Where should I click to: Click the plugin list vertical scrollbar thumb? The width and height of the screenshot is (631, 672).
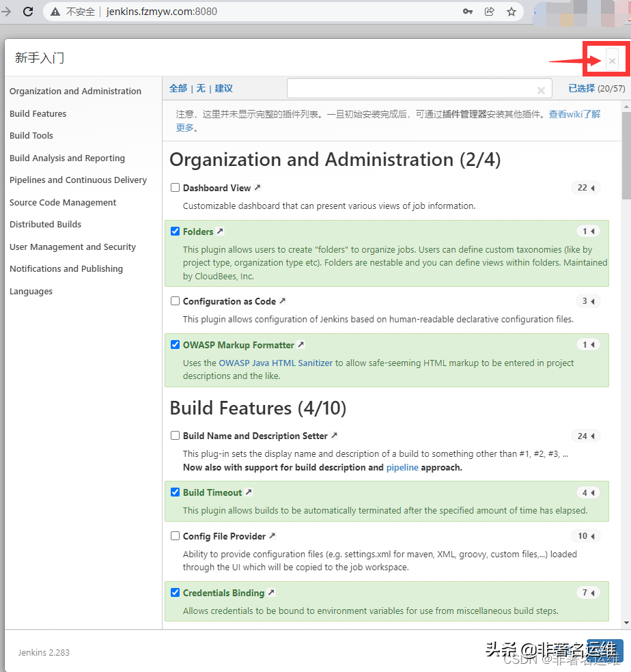[x=626, y=154]
